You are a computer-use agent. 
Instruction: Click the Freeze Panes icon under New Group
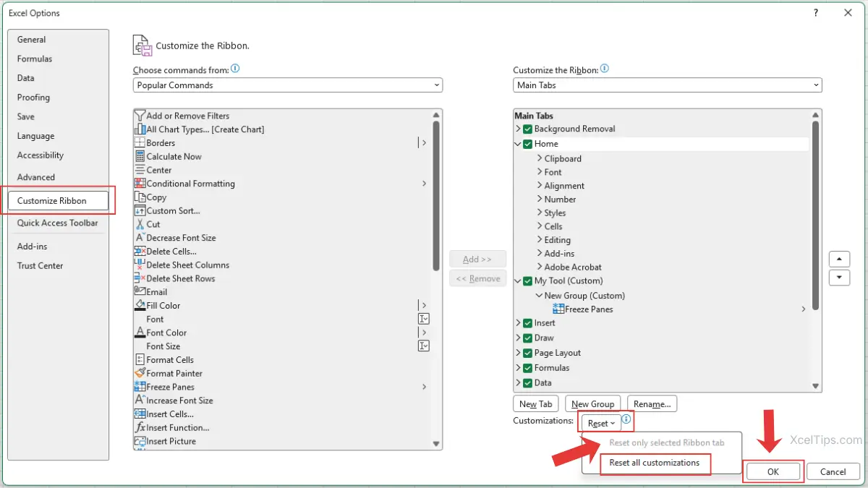point(558,309)
